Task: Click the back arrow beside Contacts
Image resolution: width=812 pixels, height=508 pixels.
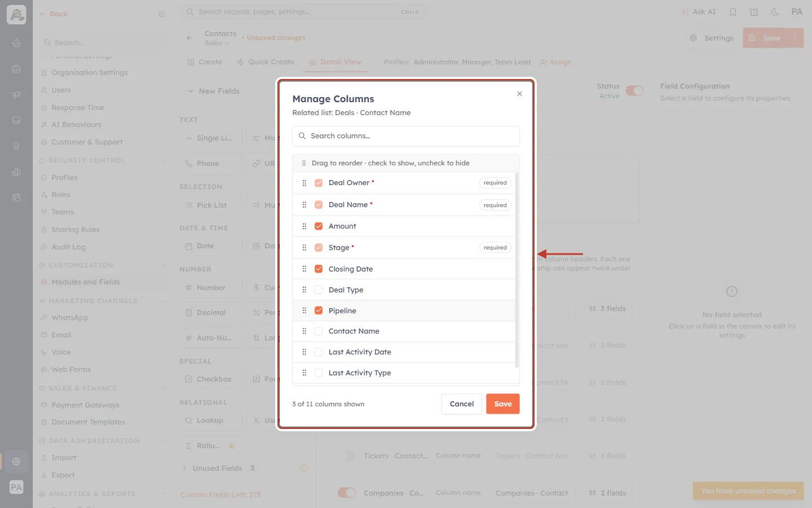Action: click(189, 38)
